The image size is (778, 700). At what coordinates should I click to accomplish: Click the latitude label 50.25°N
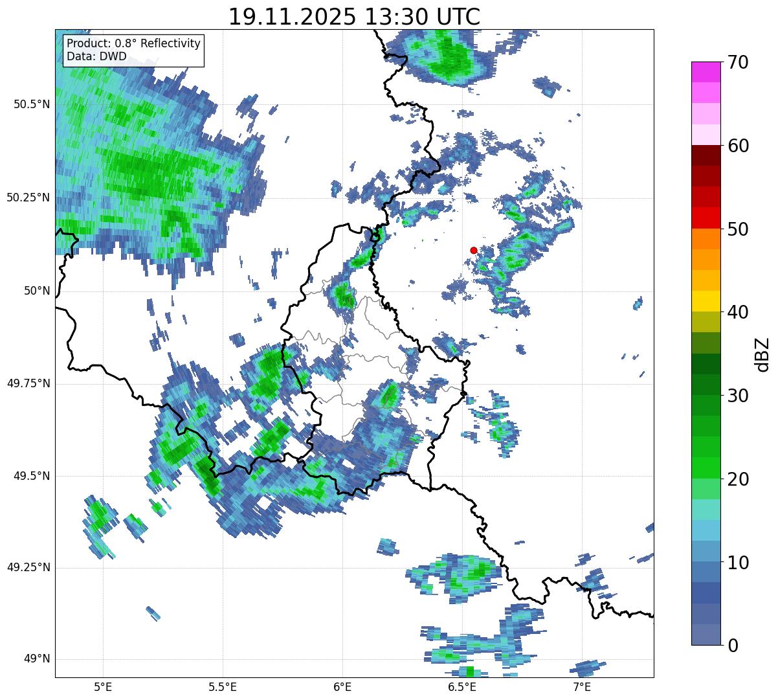28,198
